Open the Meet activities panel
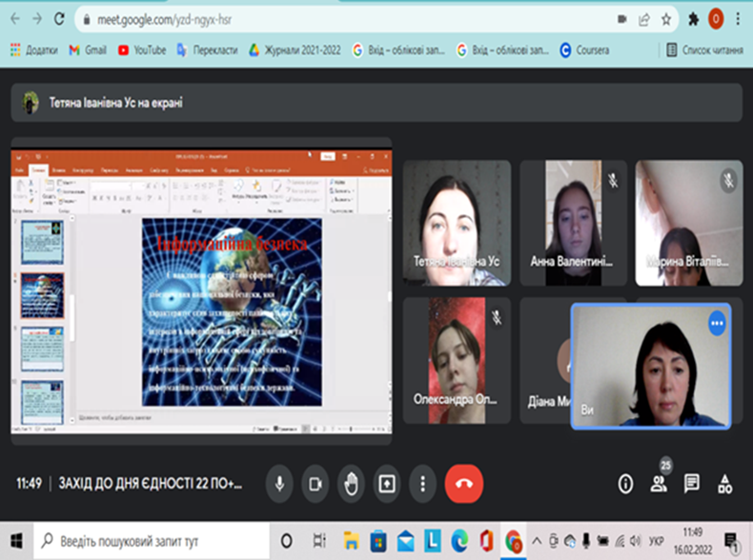 pos(725,484)
